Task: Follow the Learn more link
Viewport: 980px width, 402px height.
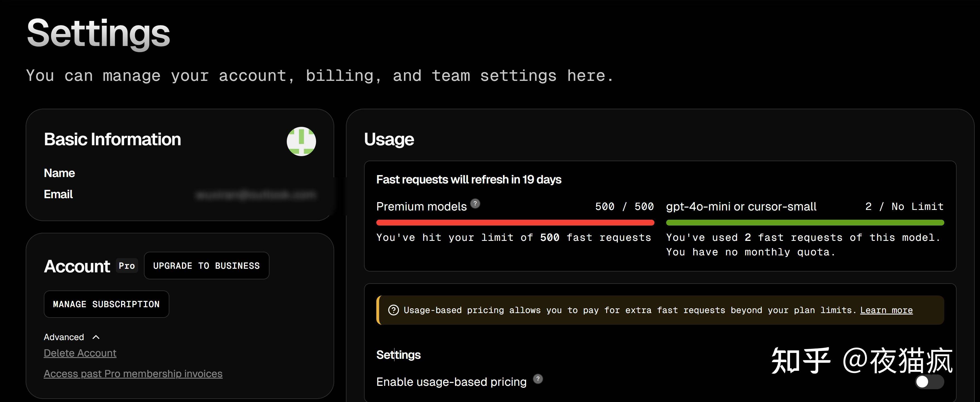Action: (x=886, y=310)
